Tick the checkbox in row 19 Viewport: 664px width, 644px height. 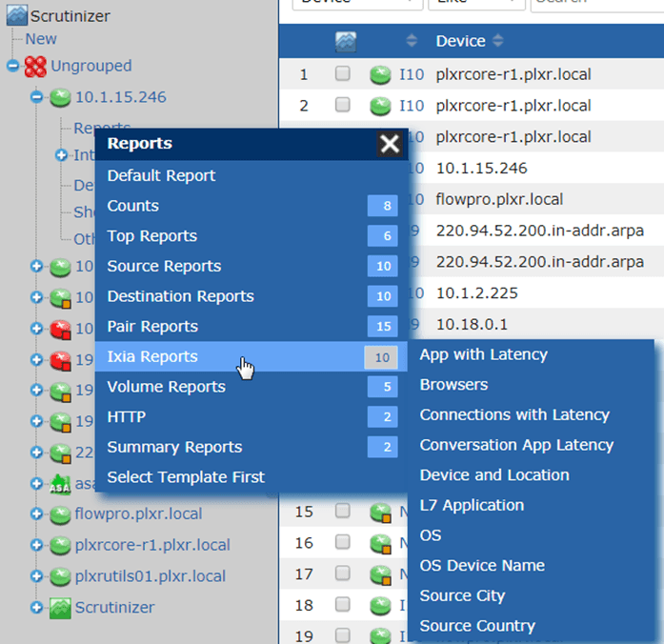pos(343,635)
